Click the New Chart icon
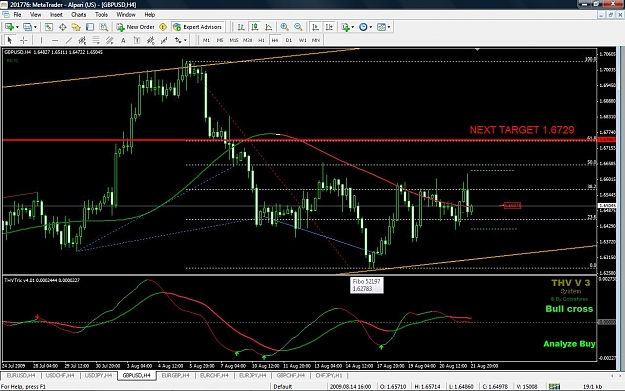This screenshot has width=625, height=391. [x=9, y=27]
